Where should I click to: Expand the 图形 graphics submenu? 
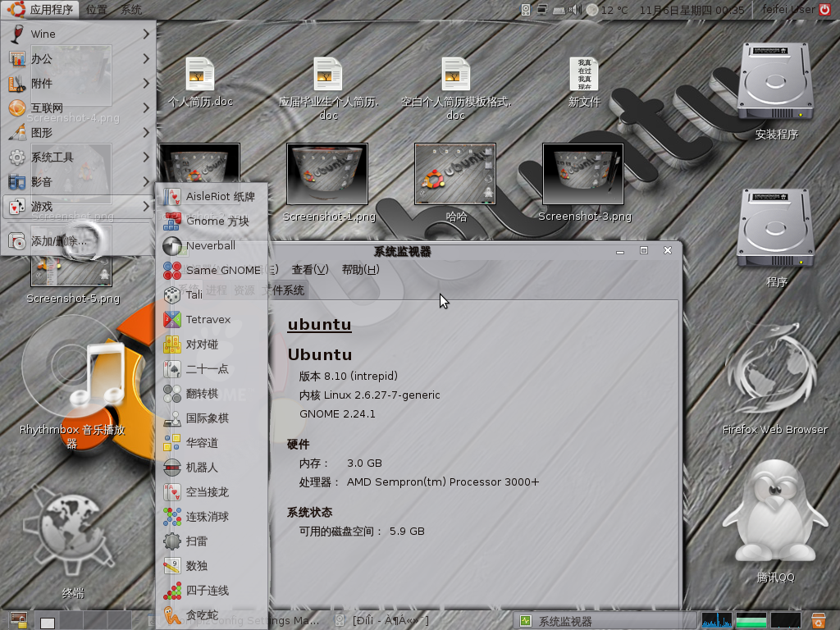pos(79,132)
